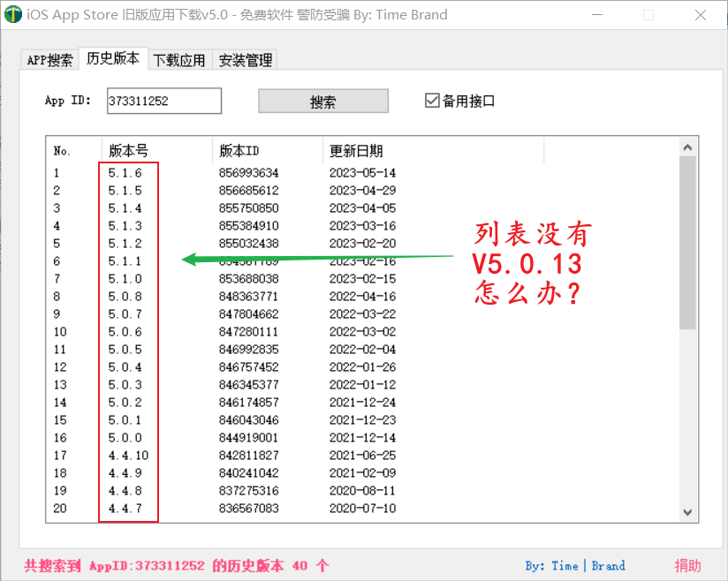Click version ID 846174857

(x=249, y=402)
